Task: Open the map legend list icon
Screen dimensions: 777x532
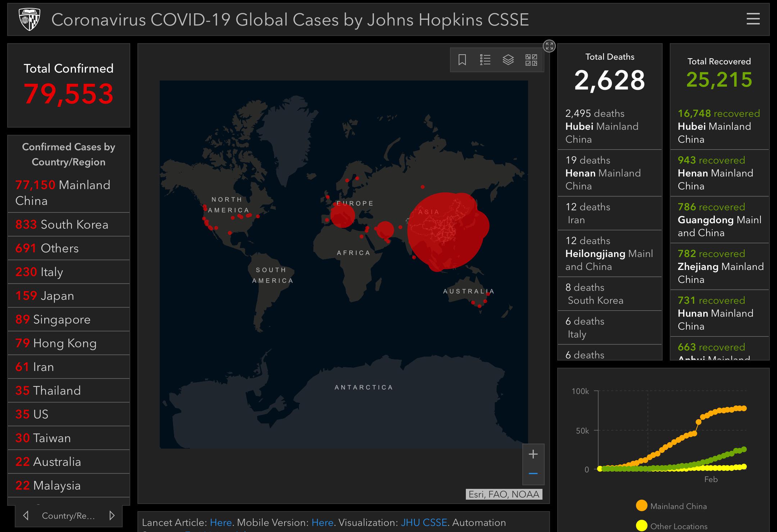Action: pos(485,60)
